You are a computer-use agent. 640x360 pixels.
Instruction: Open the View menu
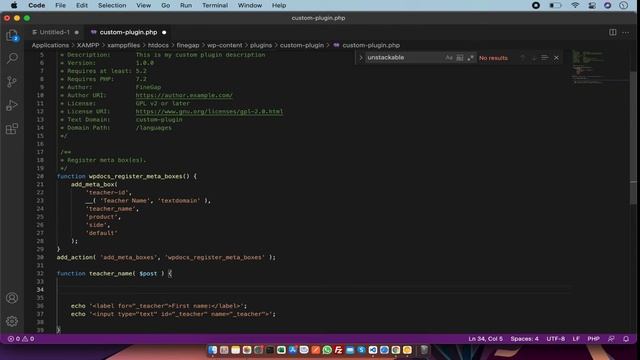coord(143,5)
